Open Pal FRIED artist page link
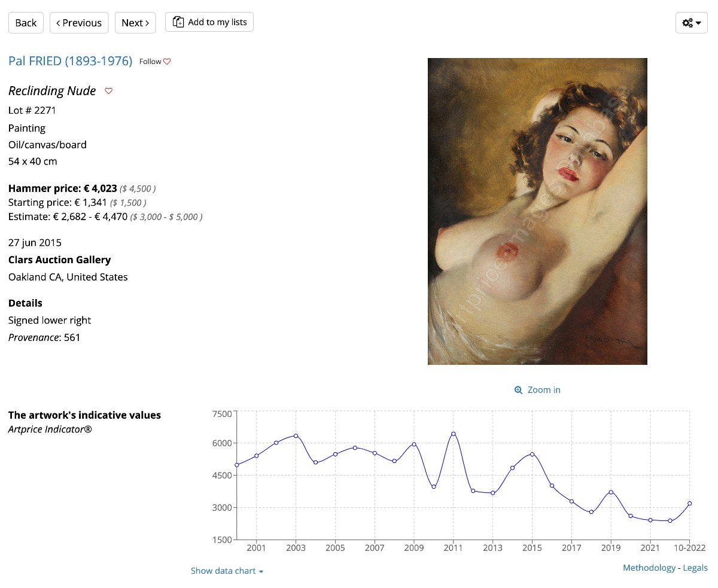This screenshot has width=718, height=588. (x=70, y=61)
